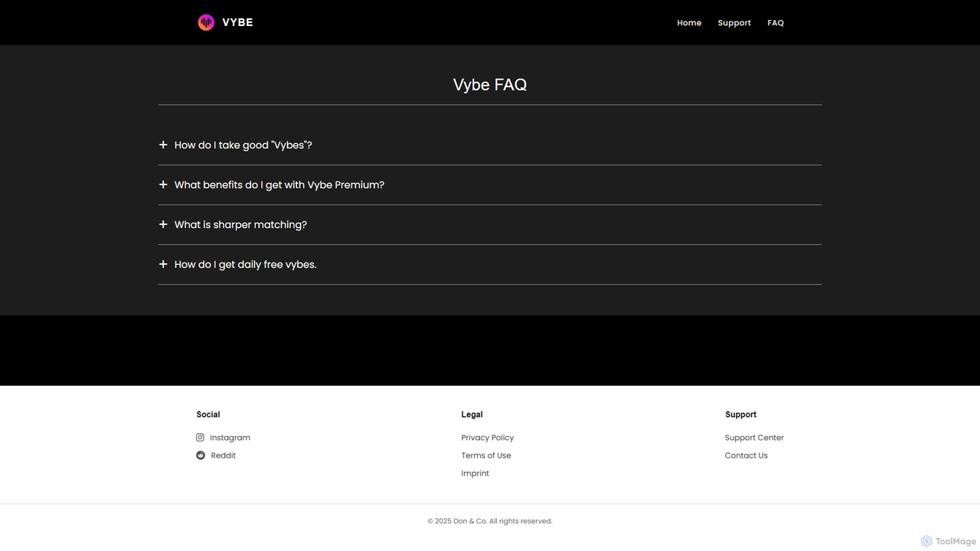
Task: Go to FAQ in the top navigation
Action: (x=776, y=23)
